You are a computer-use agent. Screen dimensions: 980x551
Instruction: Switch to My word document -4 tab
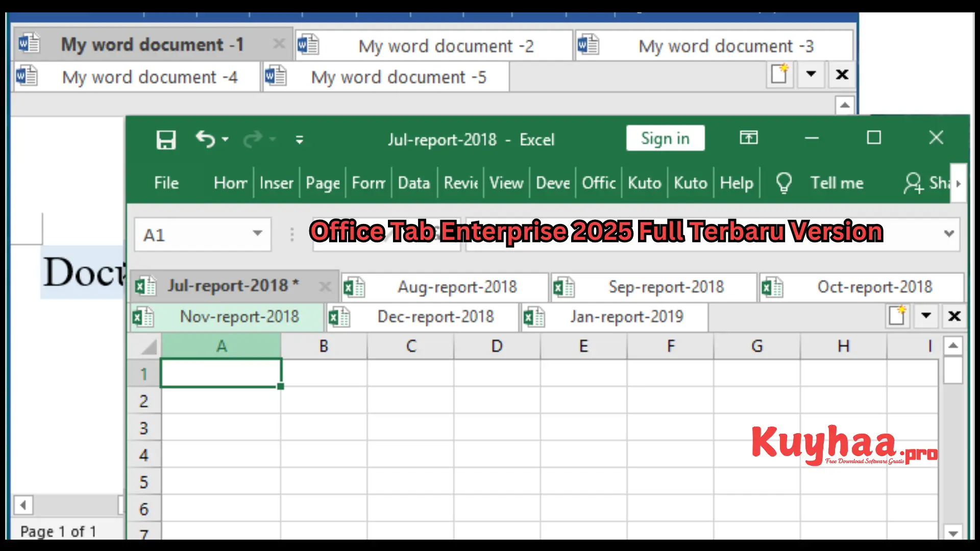(149, 77)
